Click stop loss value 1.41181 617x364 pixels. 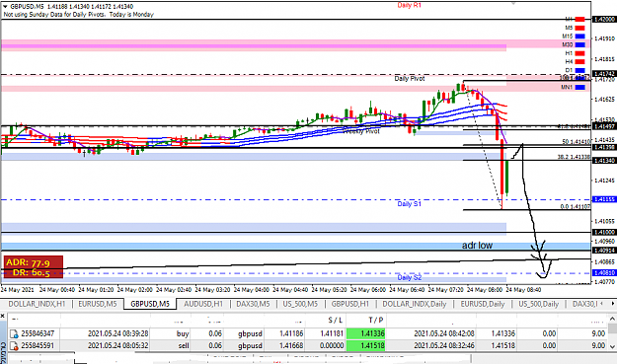[x=332, y=333]
